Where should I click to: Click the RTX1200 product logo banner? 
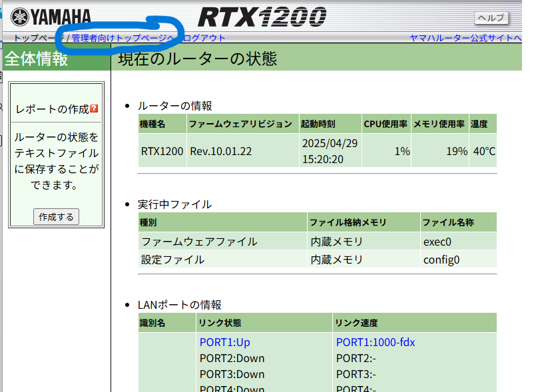pos(262,17)
